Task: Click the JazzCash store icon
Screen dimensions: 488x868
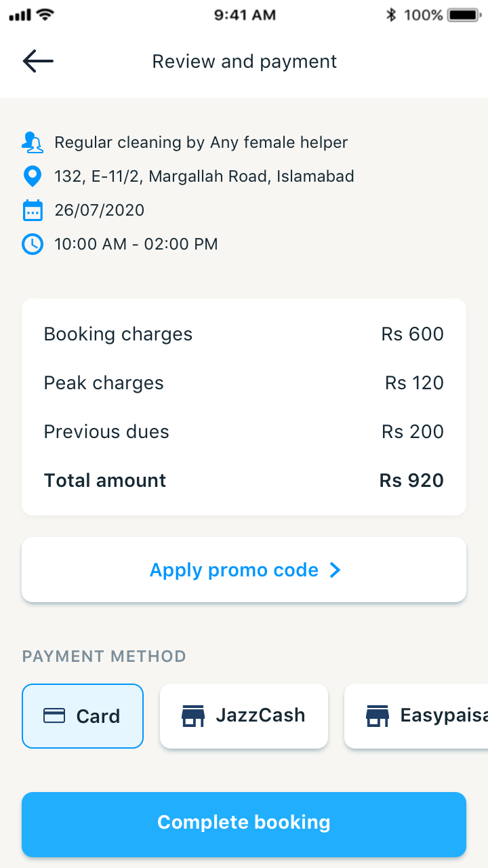Action: (193, 715)
